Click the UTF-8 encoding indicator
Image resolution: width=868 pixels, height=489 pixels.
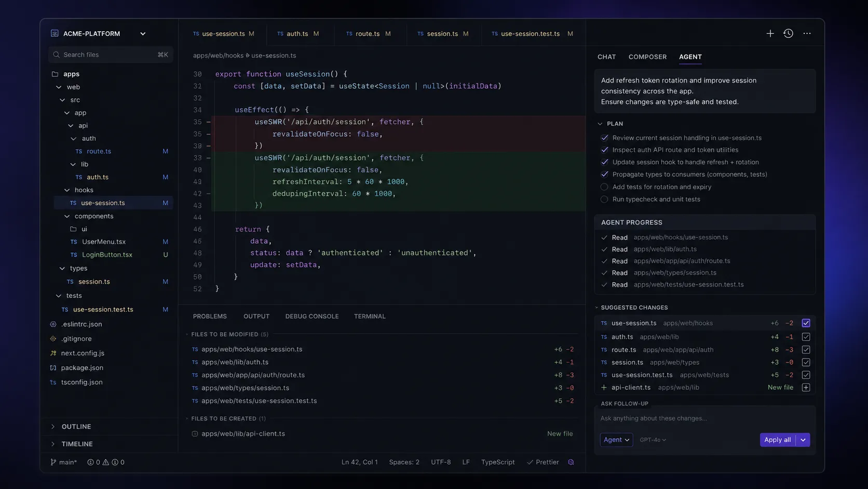click(441, 462)
